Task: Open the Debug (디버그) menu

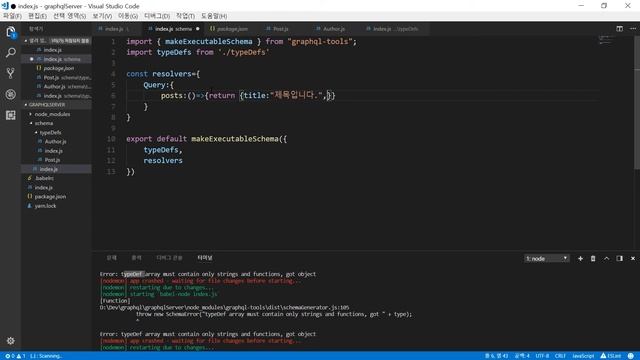Action: tap(157, 16)
